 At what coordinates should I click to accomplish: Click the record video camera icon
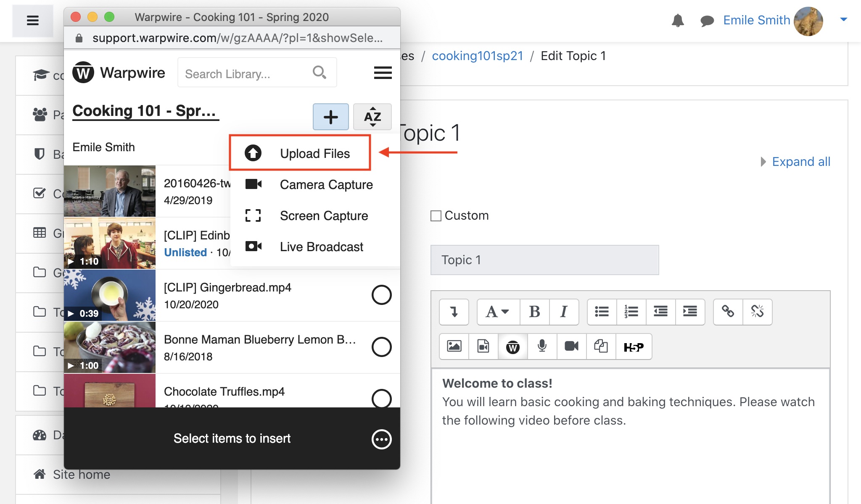tap(571, 347)
